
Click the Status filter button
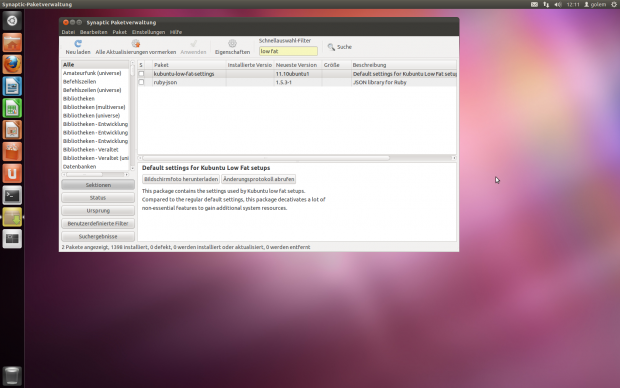98,198
